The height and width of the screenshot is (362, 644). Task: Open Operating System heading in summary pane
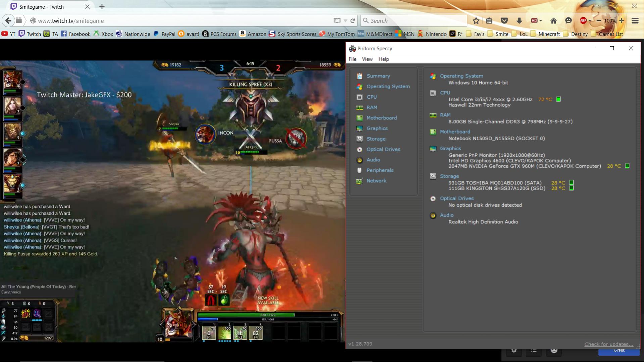(x=461, y=76)
